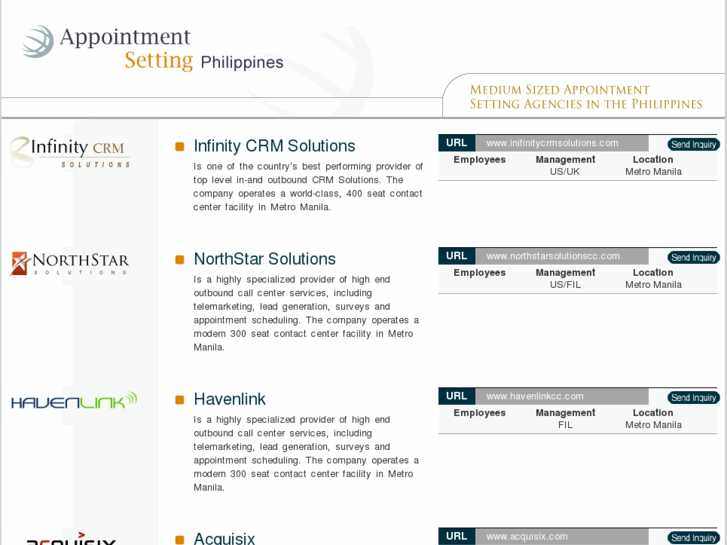
Task: Click URL label for Acquisix
Action: point(457,537)
